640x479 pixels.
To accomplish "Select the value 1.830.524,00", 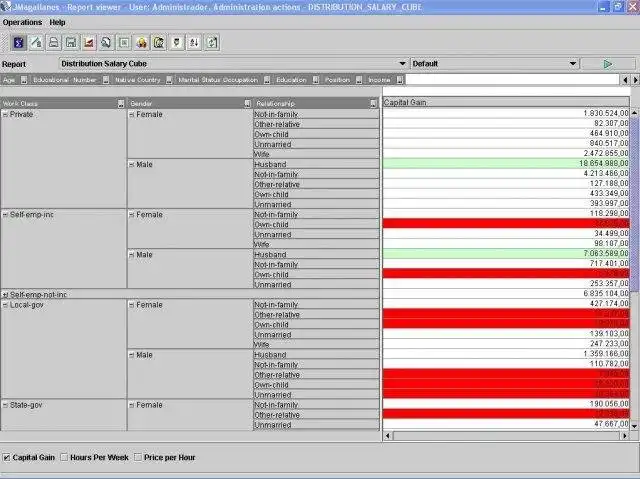I will coord(506,113).
